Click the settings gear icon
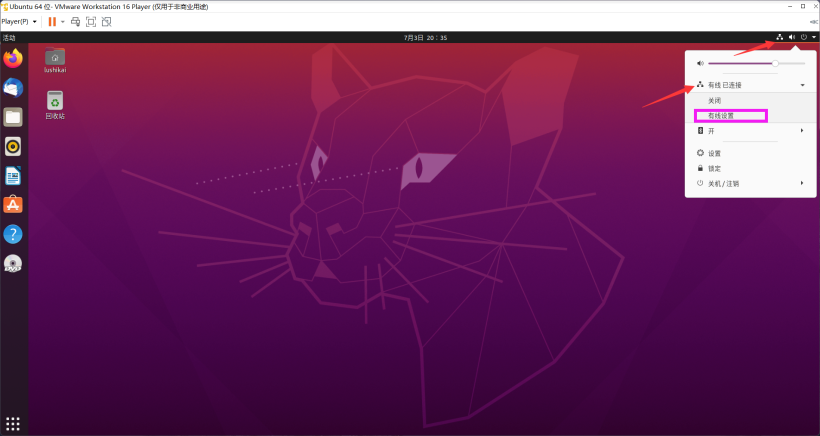The width and height of the screenshot is (820, 436). click(700, 153)
